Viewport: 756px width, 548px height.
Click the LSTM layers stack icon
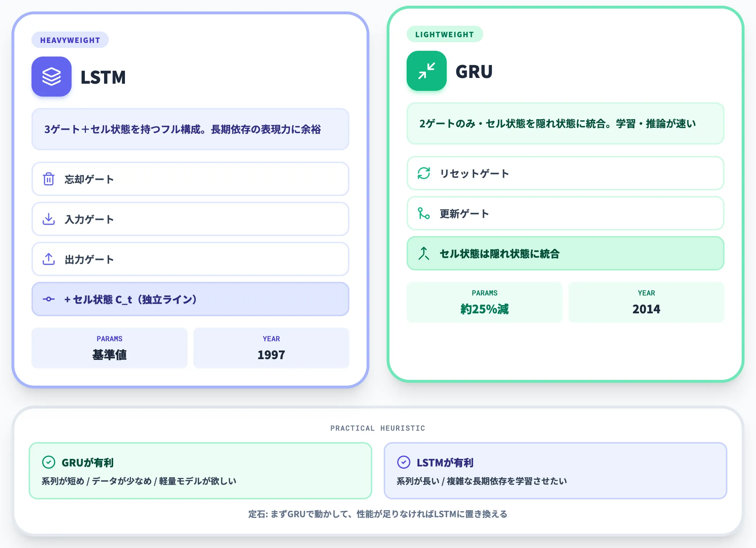click(52, 77)
